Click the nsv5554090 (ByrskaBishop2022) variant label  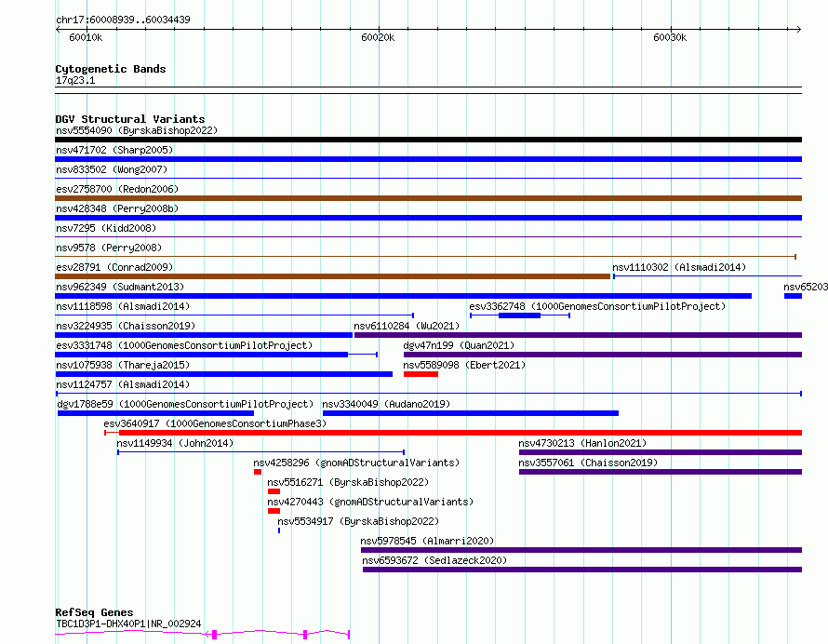tap(137, 130)
